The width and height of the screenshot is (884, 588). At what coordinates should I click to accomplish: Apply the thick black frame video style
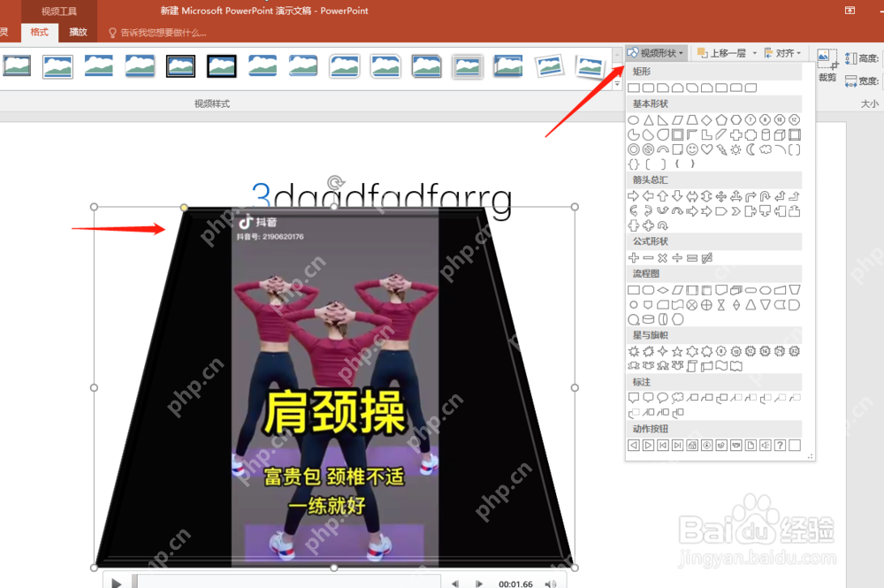(x=222, y=66)
